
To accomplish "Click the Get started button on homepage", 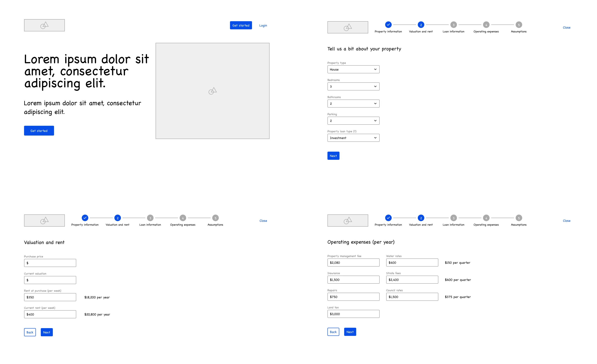I will click(x=39, y=131).
